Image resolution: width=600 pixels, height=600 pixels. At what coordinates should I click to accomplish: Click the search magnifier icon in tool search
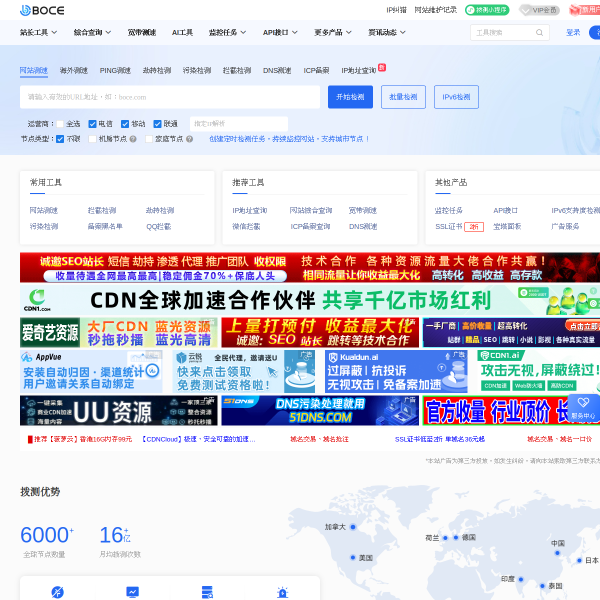pyautogui.click(x=539, y=33)
